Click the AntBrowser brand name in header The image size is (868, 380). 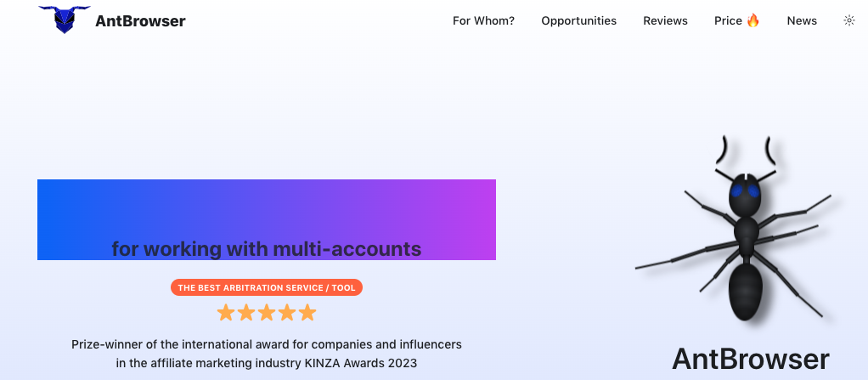pyautogui.click(x=140, y=20)
